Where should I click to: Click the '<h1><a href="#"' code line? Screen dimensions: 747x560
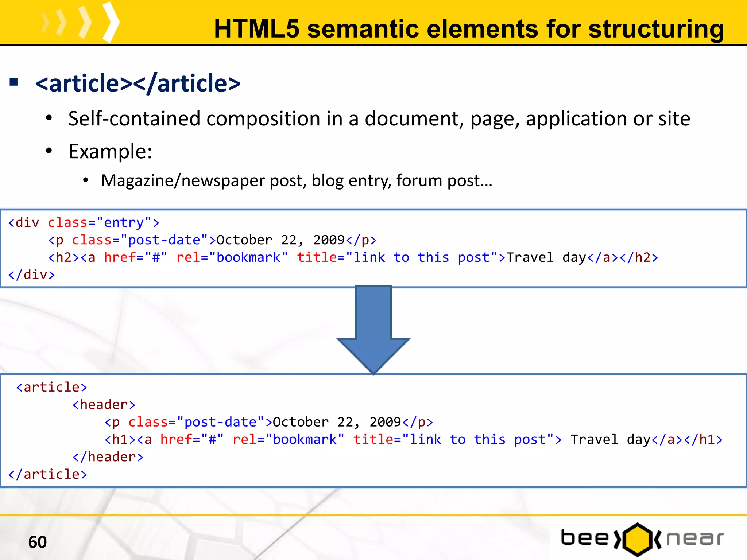pos(414,440)
